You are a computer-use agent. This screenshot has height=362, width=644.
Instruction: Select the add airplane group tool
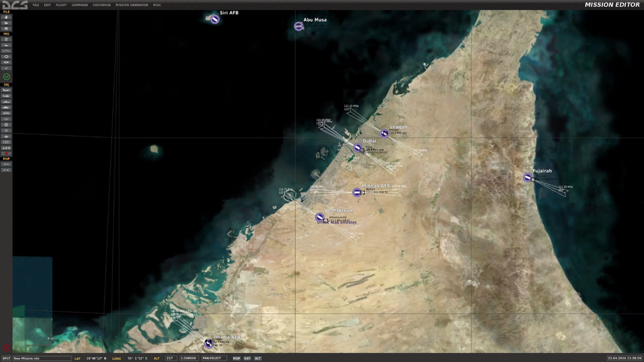pyautogui.click(x=6, y=90)
